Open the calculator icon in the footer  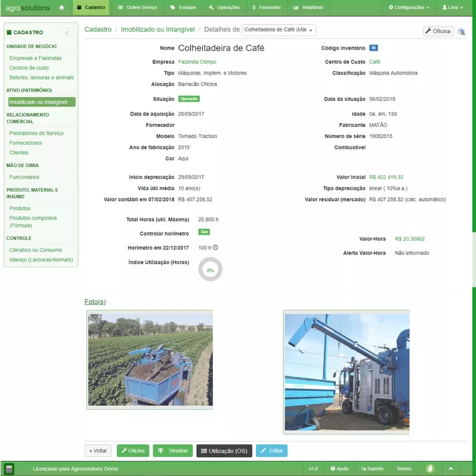click(9, 468)
